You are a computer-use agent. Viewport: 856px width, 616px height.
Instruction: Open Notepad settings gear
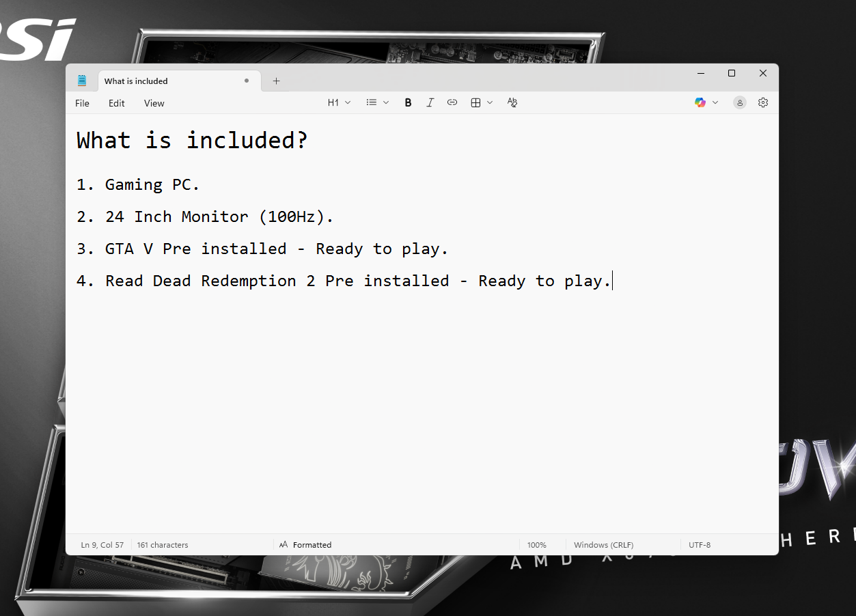pos(763,102)
